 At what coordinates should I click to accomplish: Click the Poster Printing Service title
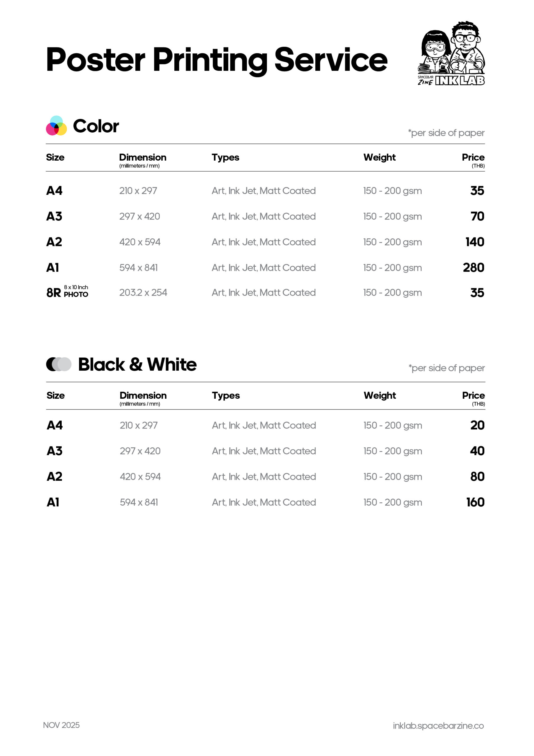coord(217,60)
